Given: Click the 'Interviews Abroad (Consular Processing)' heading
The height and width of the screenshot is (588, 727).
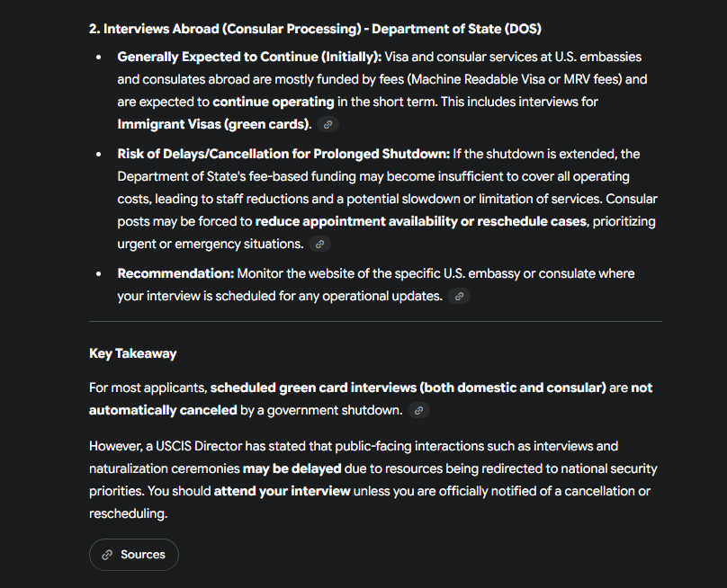Looking at the screenshot, I should (315, 29).
